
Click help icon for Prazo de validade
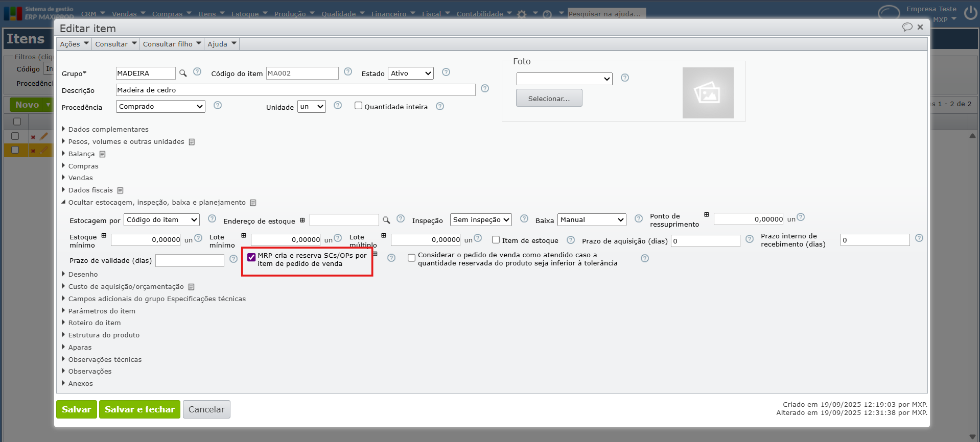pyautogui.click(x=234, y=259)
